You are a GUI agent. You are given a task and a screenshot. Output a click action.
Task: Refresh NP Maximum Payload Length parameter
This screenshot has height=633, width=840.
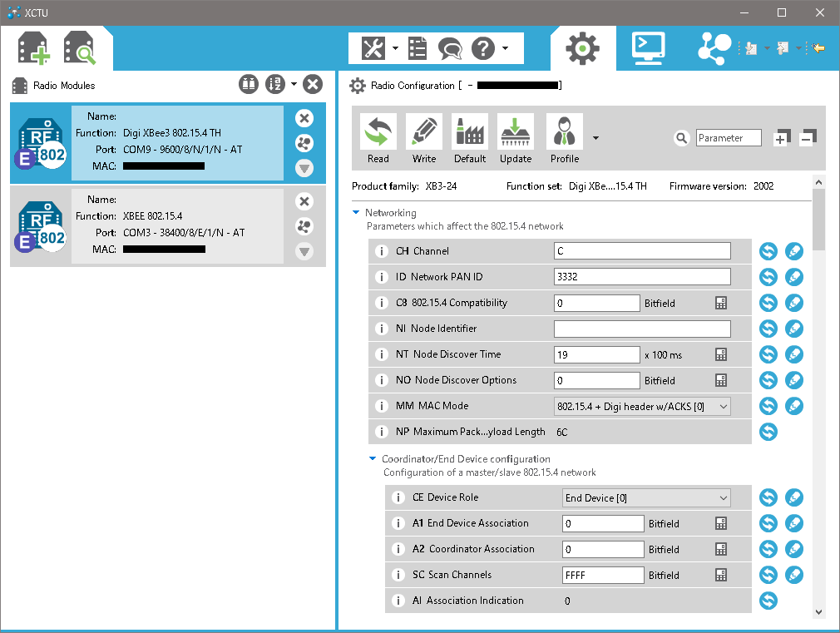click(768, 432)
